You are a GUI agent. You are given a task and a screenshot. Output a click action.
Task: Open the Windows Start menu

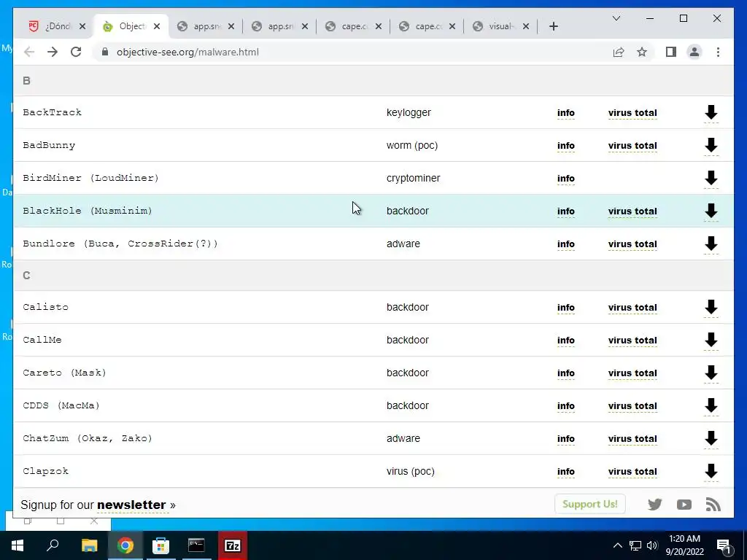[x=18, y=545]
